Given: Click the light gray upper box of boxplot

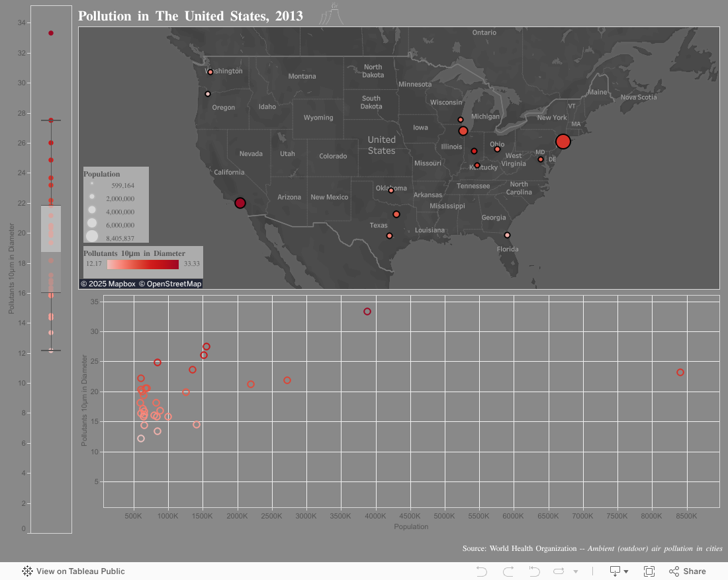Looking at the screenshot, I should click(x=51, y=229).
